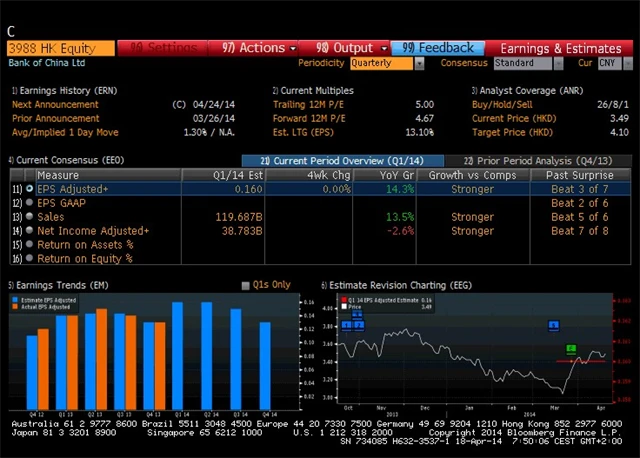This screenshot has height=458, width=640.
Task: Select the Sales radio button
Action: point(29,216)
